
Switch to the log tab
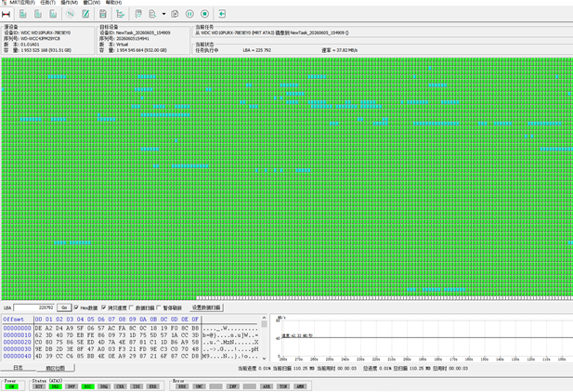click(18, 368)
